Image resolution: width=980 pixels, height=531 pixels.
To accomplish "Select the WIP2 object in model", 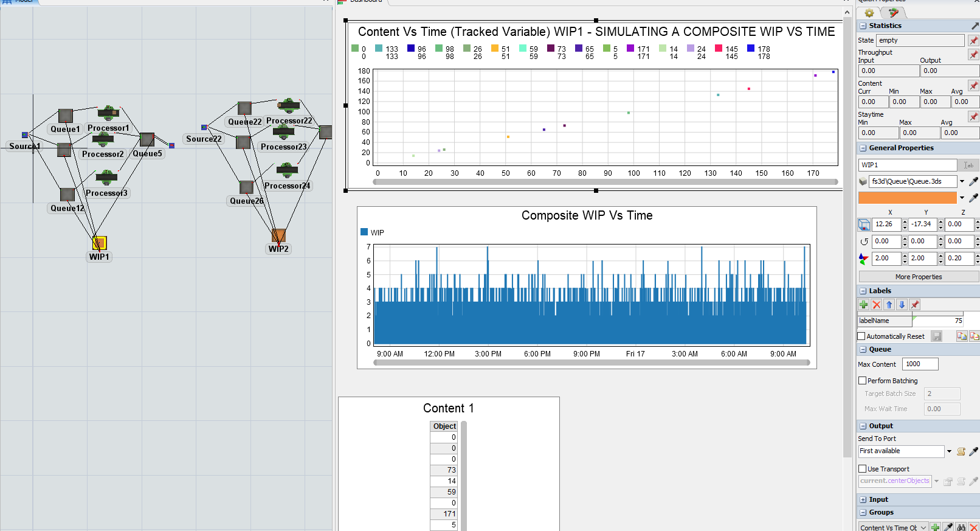I will [x=278, y=235].
